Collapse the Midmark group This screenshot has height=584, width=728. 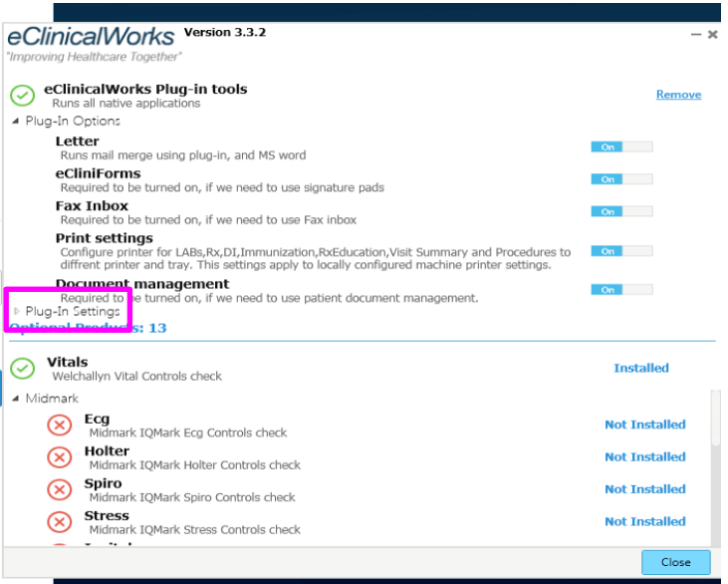pyautogui.click(x=16, y=399)
